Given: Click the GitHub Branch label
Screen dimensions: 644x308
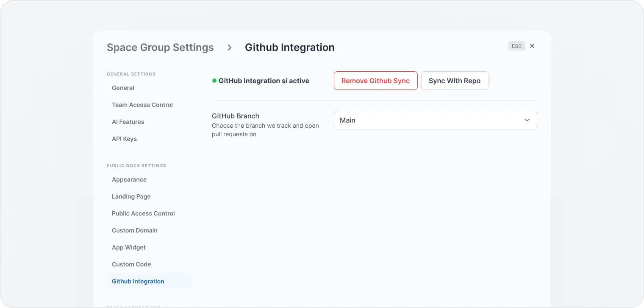Looking at the screenshot, I should click(236, 116).
